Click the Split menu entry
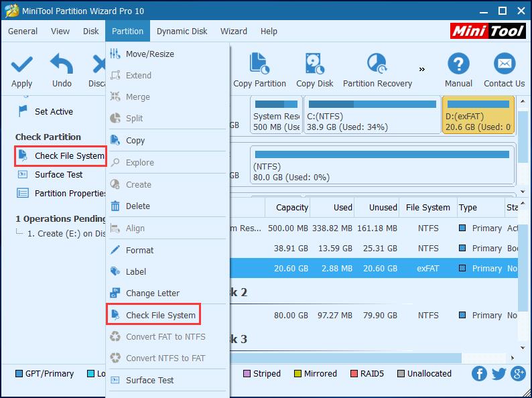This screenshot has height=398, width=532. [x=135, y=119]
